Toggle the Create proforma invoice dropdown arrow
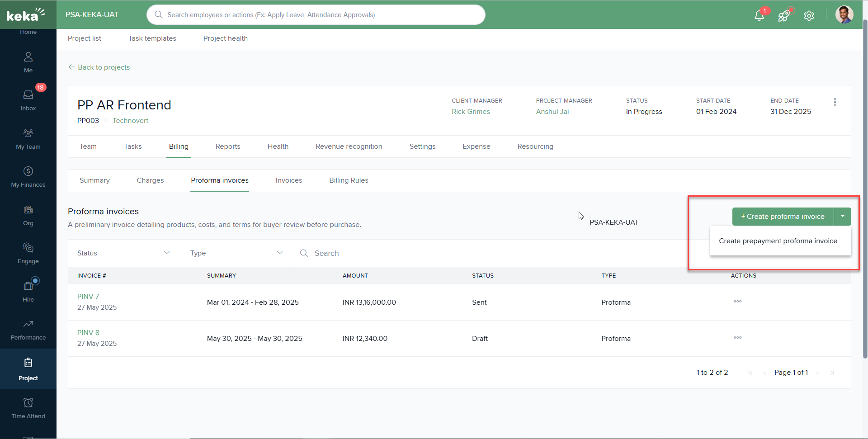This screenshot has width=868, height=439. pos(842,217)
